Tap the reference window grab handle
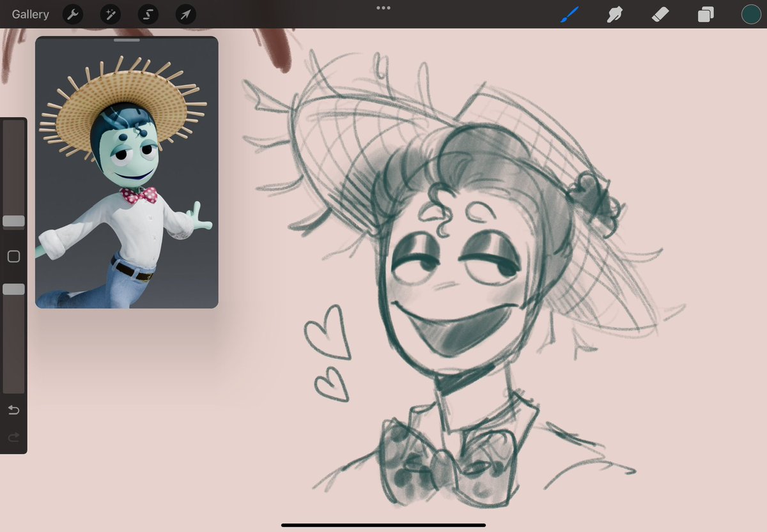The width and height of the screenshot is (767, 532). pos(127,40)
